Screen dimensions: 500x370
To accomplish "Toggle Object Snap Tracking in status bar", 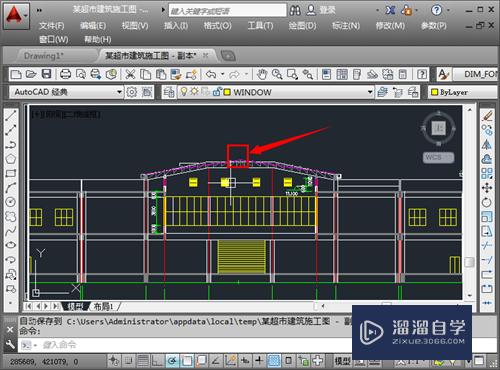I will click(216, 361).
